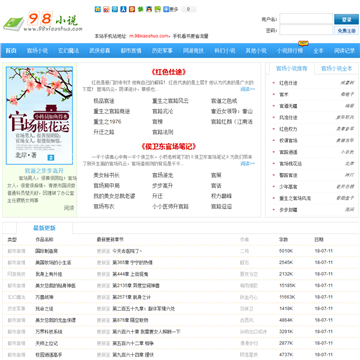Open 美国牧场的小生活 in the updates table
360x360 pixels.
53,263
